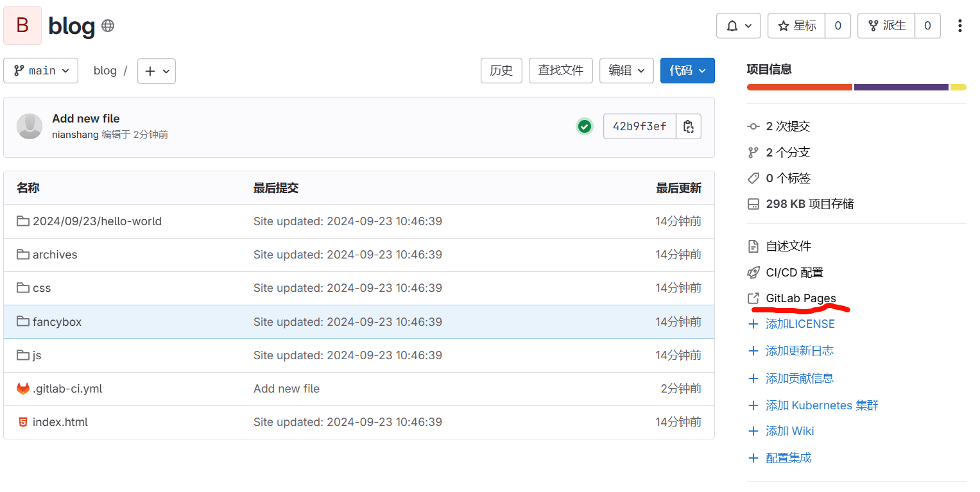The width and height of the screenshot is (980, 492).
Task: Click 添加LICENSE to add a license
Action: coord(799,323)
